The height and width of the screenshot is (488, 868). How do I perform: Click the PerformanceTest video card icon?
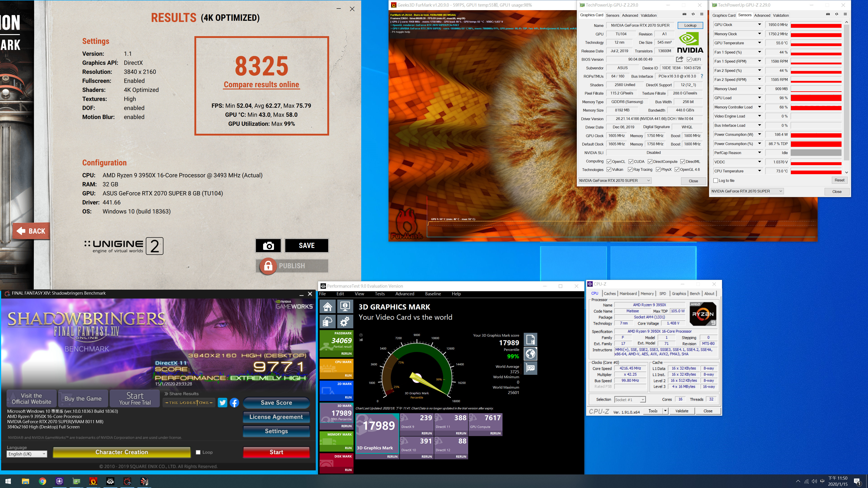pos(530,368)
